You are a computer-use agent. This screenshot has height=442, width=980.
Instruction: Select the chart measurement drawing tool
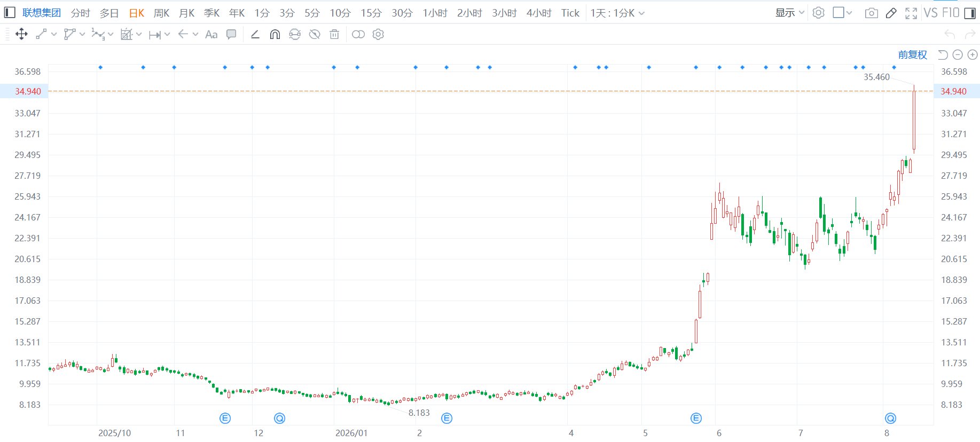point(127,34)
